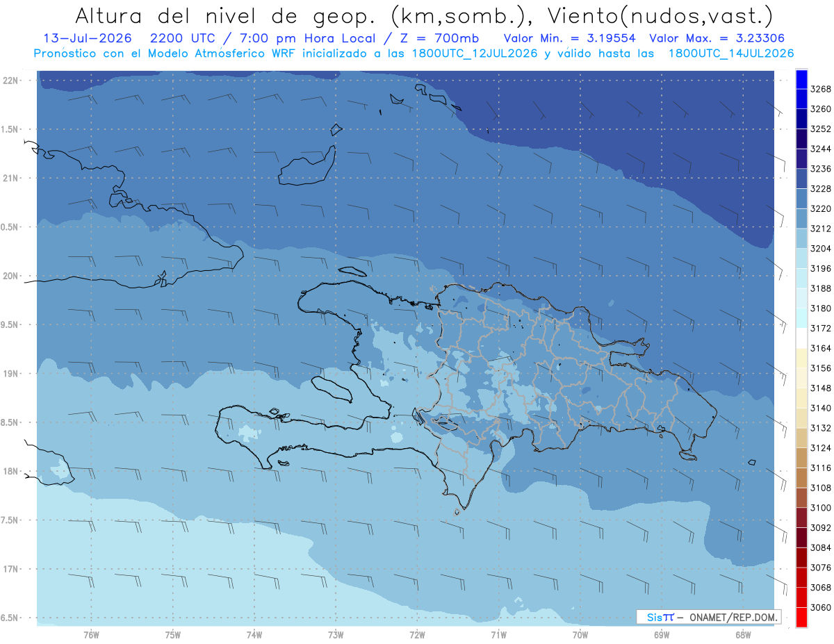834x644 pixels.
Task: Click the "3100" legend value
Action: (x=821, y=508)
